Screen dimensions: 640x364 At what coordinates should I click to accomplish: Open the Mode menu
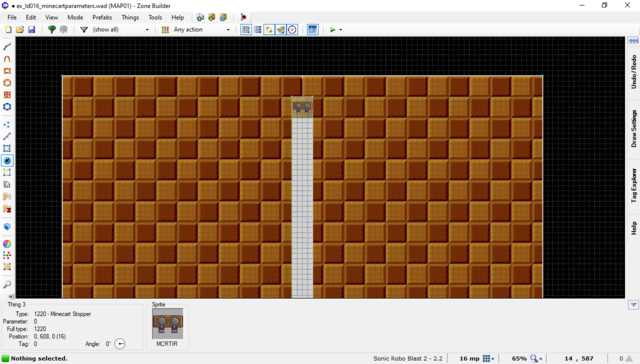pyautogui.click(x=75, y=18)
